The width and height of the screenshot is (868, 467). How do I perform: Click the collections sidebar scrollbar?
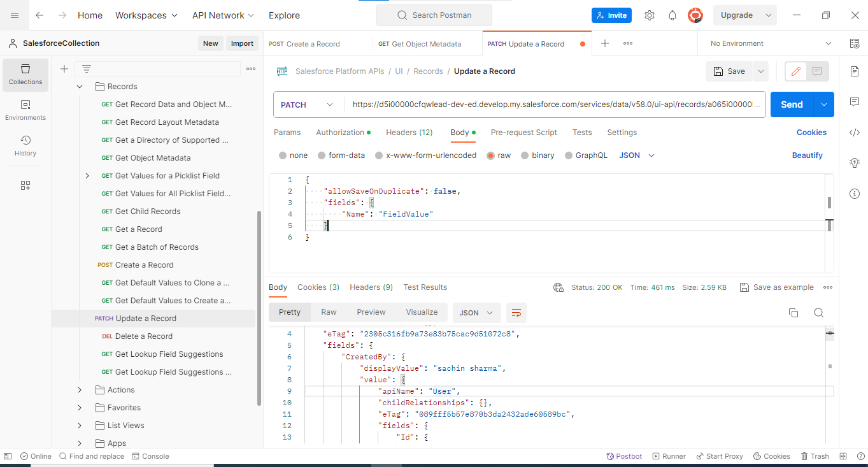(259, 308)
